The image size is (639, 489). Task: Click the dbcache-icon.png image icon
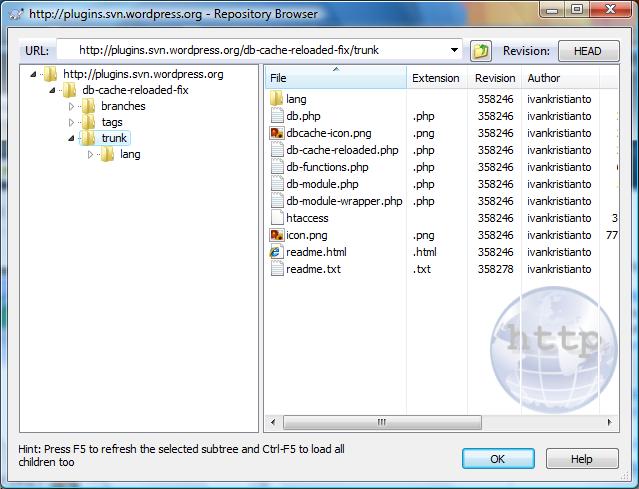277,133
